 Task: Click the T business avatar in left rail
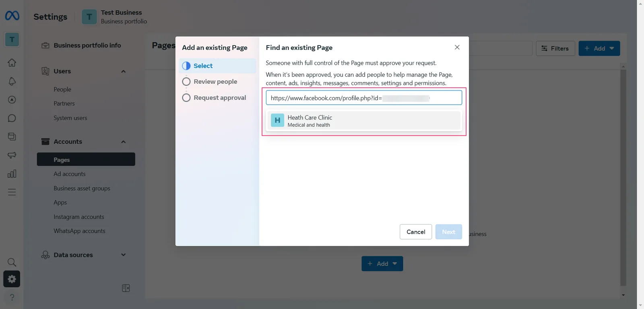tap(12, 39)
